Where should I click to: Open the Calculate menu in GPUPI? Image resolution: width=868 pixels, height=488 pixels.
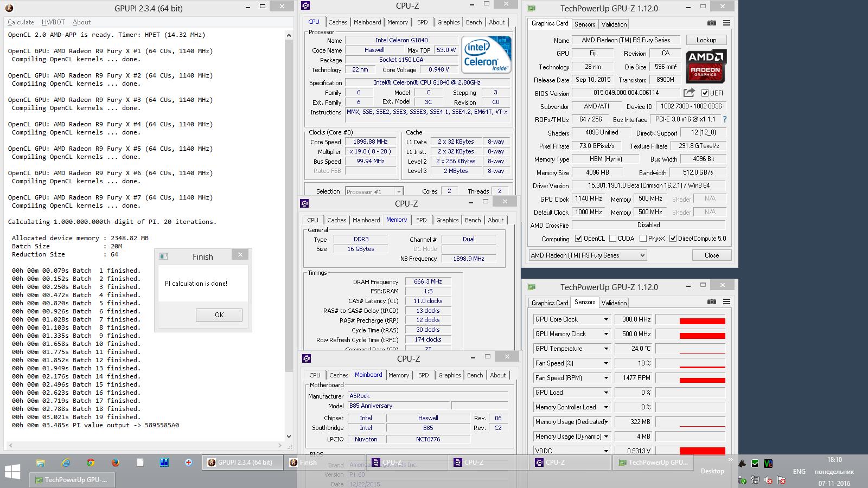(21, 22)
